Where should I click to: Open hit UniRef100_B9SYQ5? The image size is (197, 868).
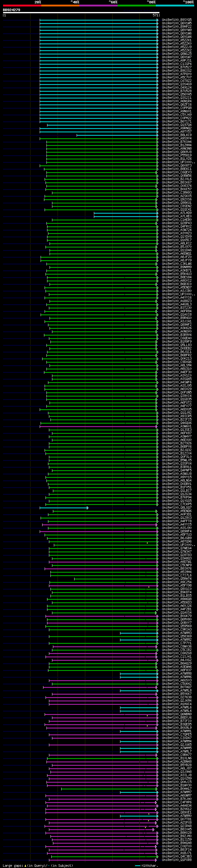pos(177,20)
